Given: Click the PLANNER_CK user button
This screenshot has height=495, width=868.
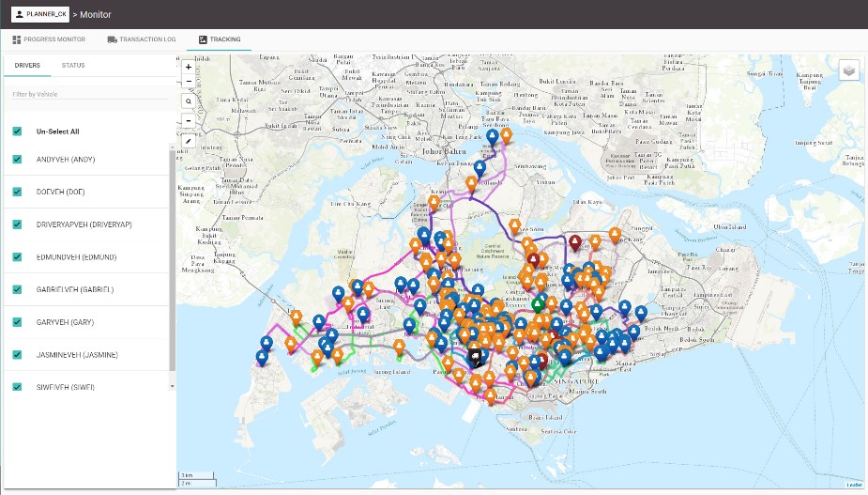Looking at the screenshot, I should (x=41, y=14).
